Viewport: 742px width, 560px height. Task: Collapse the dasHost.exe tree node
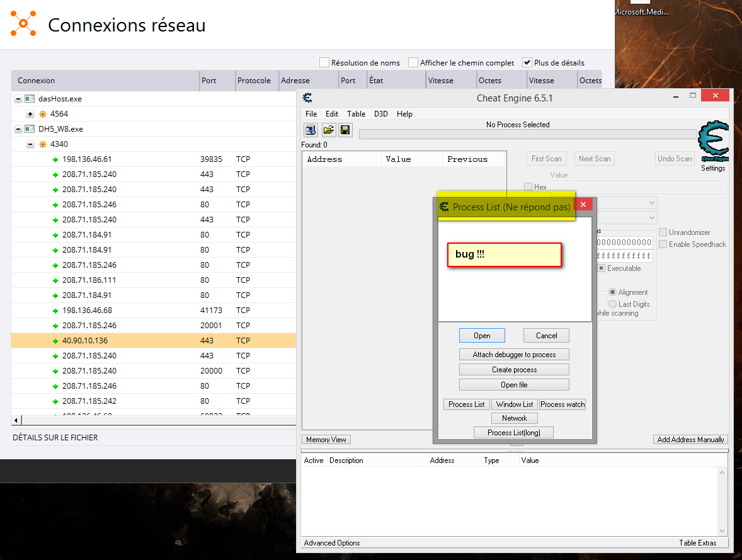[x=18, y=99]
